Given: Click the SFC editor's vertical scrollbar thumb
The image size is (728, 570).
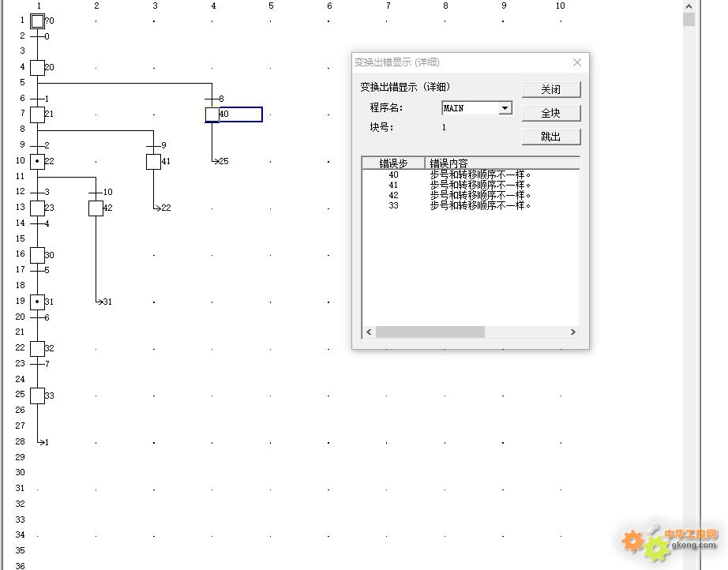Looking at the screenshot, I should tap(689, 20).
